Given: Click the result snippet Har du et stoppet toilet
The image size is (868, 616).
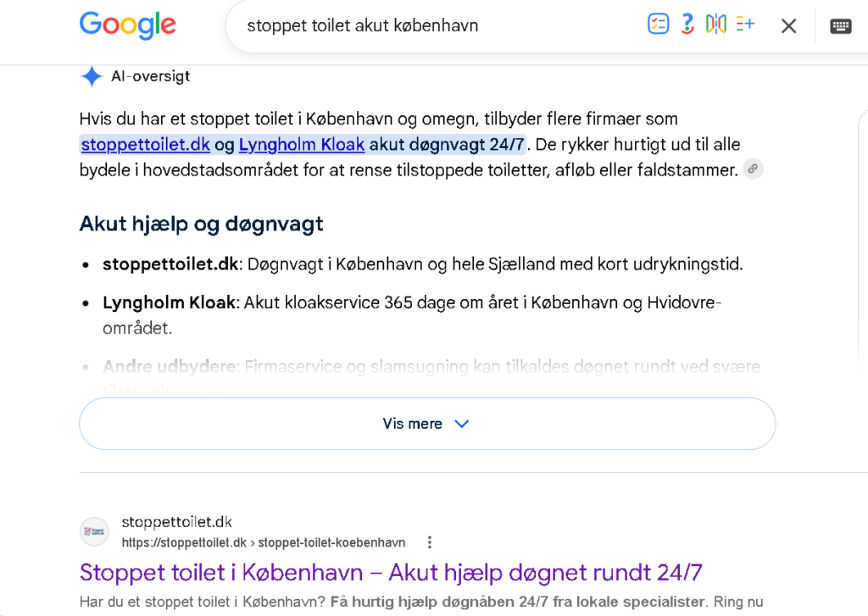Looking at the screenshot, I should coord(421,602).
